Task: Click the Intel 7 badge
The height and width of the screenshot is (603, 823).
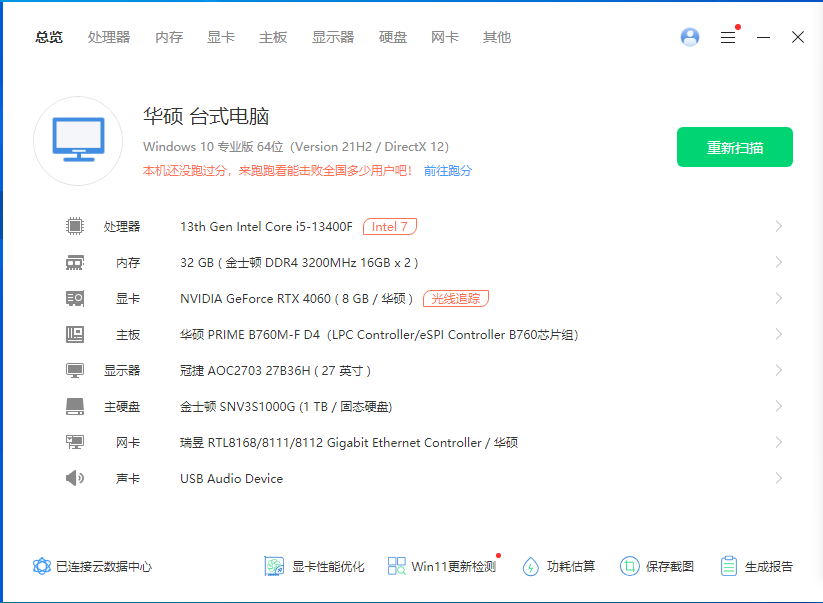Action: point(389,226)
